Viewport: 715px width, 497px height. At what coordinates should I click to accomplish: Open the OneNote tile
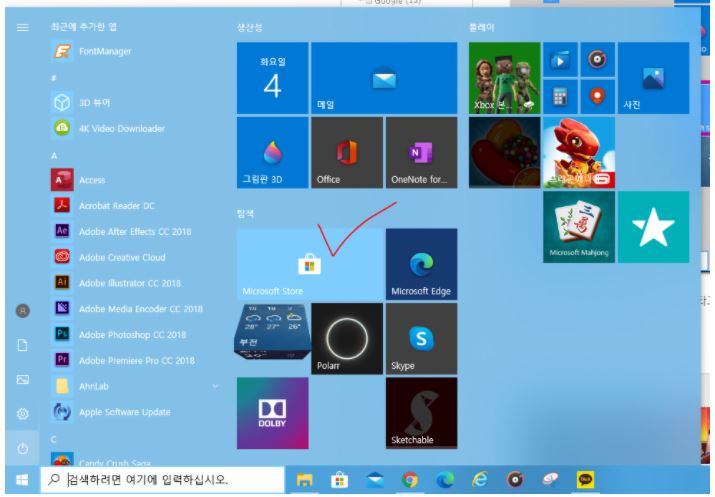(x=421, y=152)
